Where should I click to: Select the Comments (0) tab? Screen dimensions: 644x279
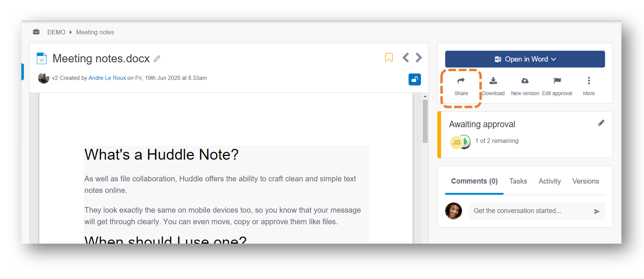click(x=474, y=181)
